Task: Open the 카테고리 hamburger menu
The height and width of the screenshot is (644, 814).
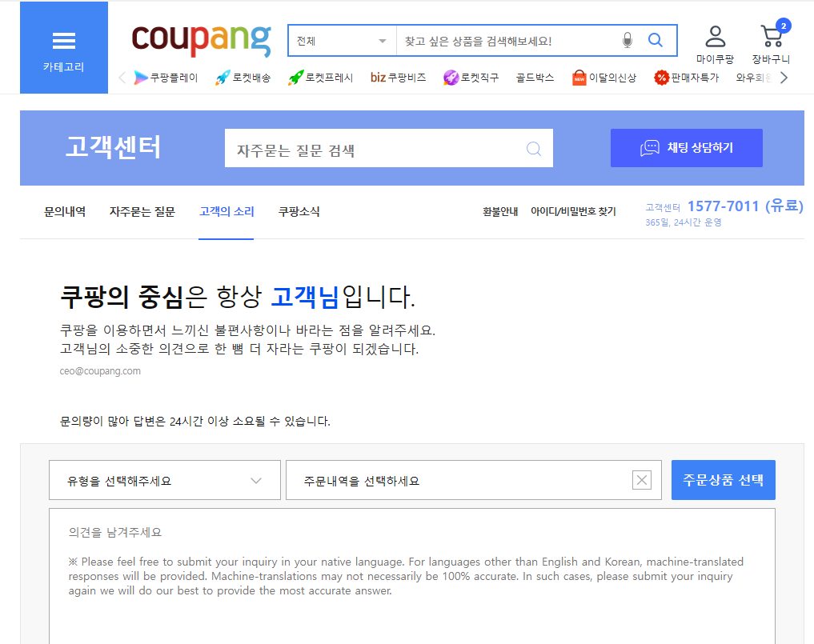Action: 64,48
